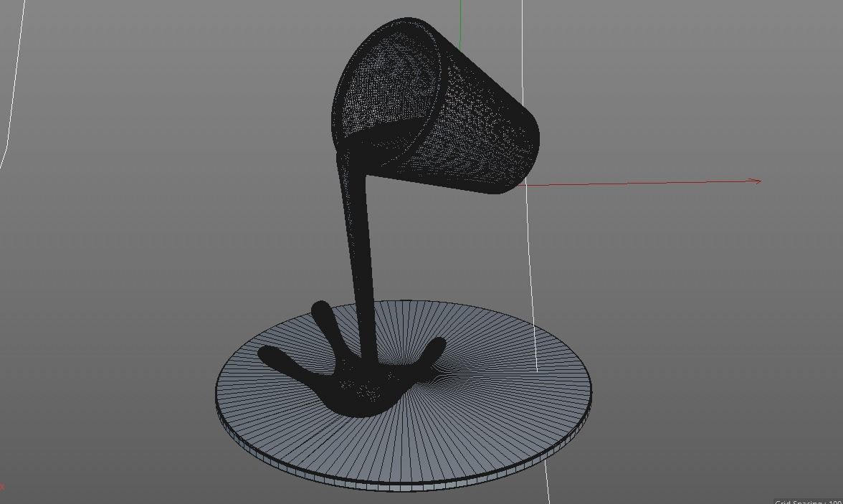This screenshot has width=843, height=504.
Task: Click the red X-axis arrow tip
Action: (757, 181)
